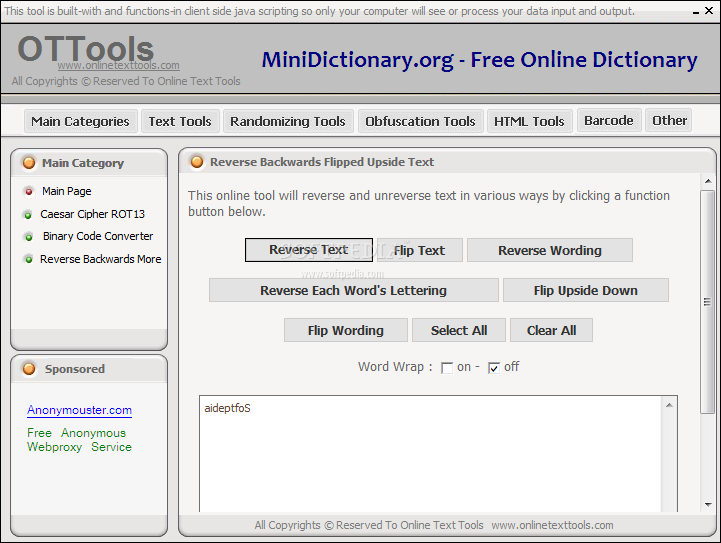Click the Main Category panel heading
721x543 pixels.
(x=83, y=163)
